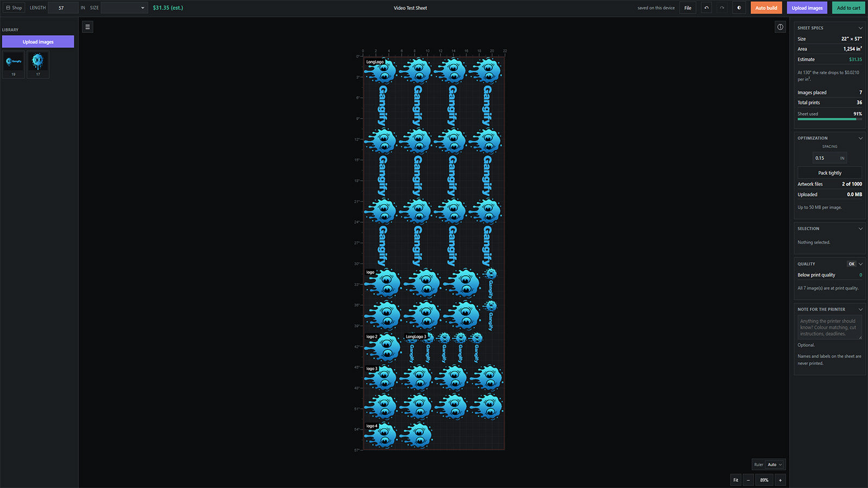Image resolution: width=868 pixels, height=488 pixels.
Task: Click the Pack tightly button
Action: pyautogui.click(x=829, y=173)
